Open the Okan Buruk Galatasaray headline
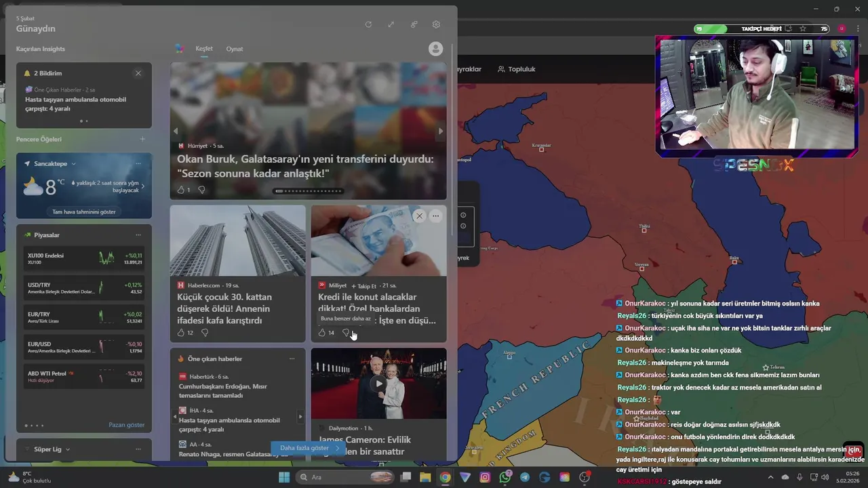Screen dimensions: 868x488 pos(305,166)
